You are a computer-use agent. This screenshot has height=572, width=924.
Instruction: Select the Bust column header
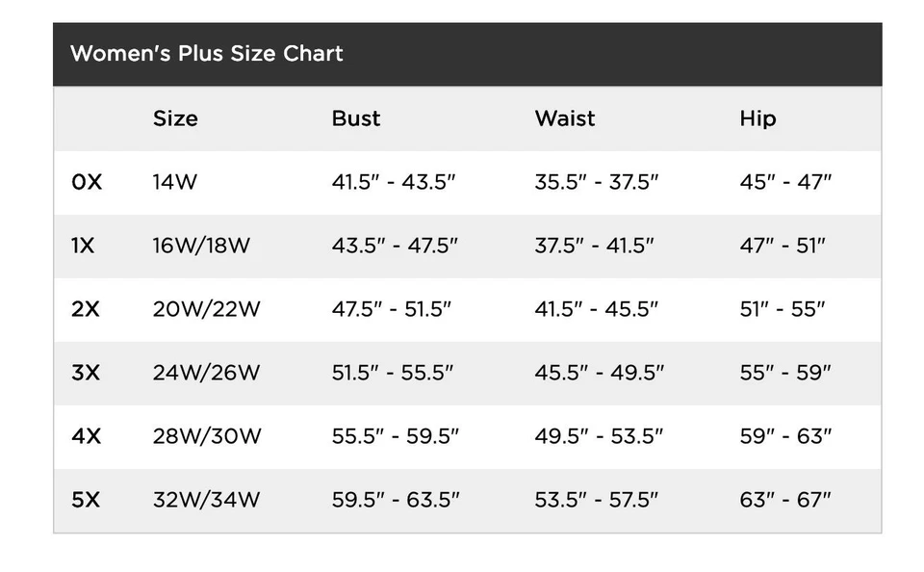(x=356, y=118)
